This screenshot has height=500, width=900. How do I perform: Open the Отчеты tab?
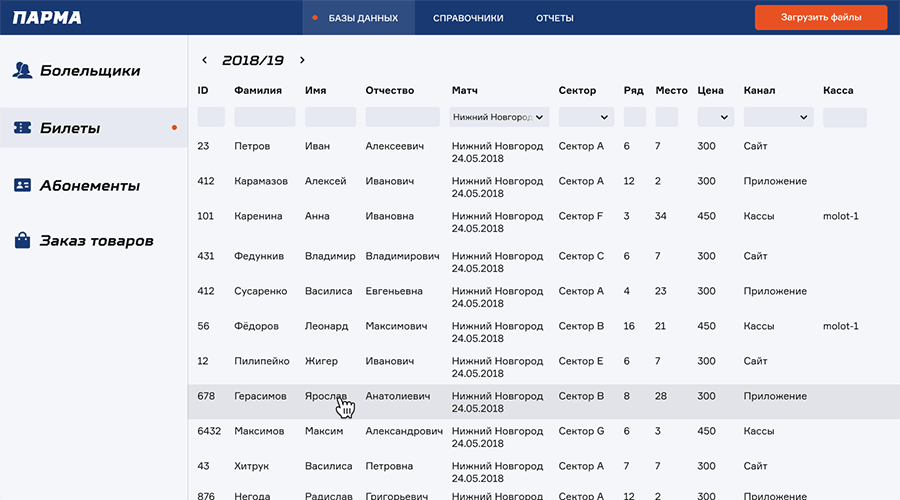[x=554, y=18]
